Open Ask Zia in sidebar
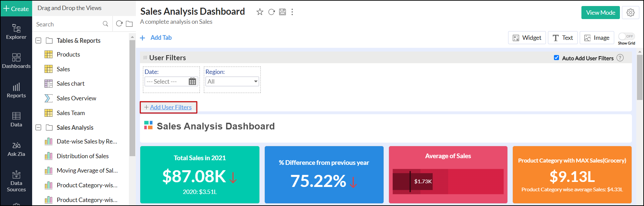 (x=16, y=149)
